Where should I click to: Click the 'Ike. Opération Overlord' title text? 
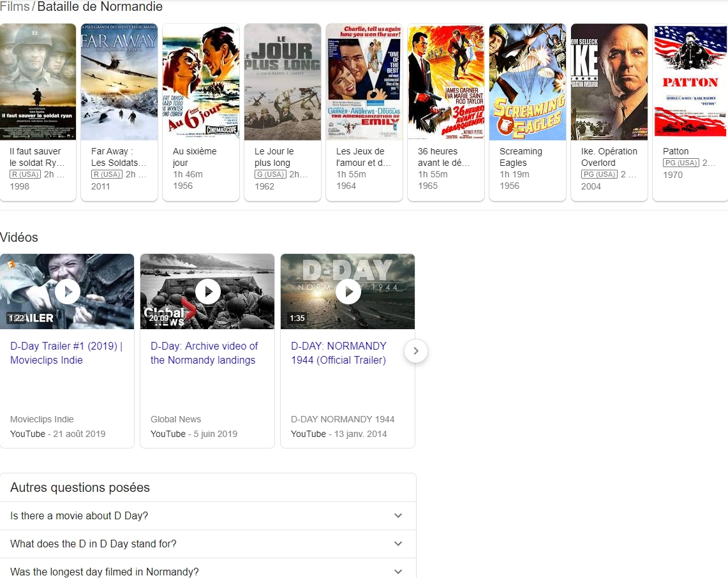[609, 157]
